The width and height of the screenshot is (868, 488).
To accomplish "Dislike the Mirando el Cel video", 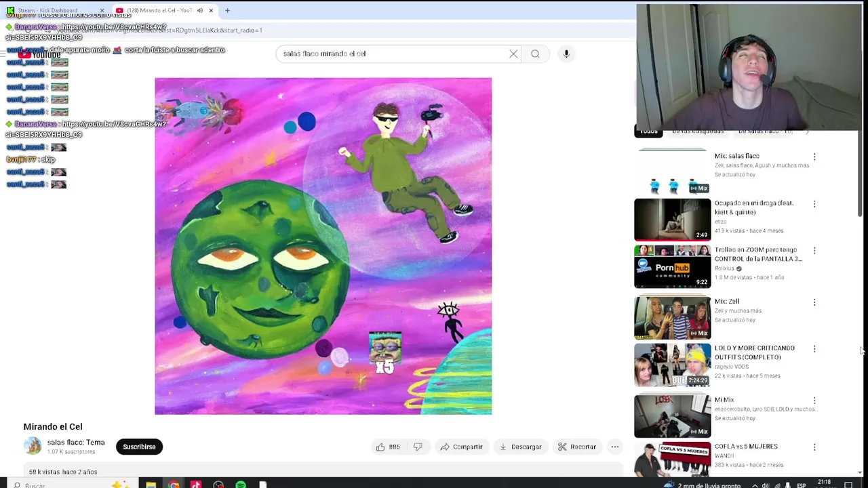I will pos(418,447).
